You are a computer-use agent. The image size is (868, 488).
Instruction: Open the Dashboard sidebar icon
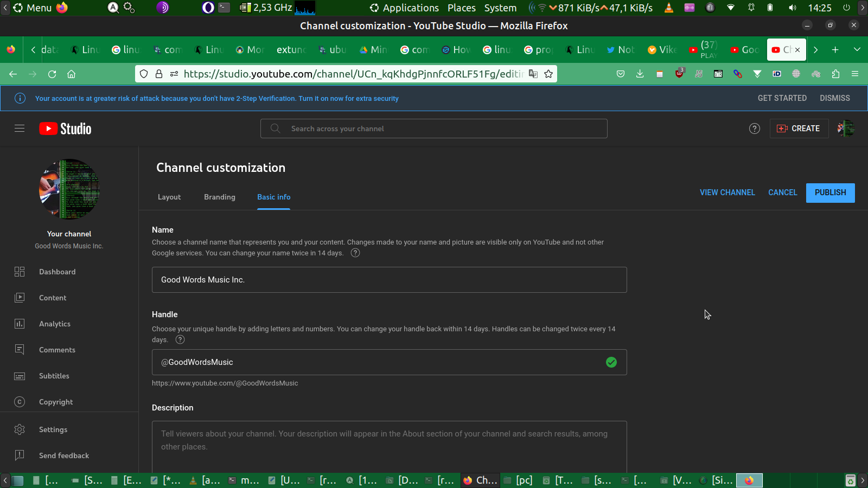click(20, 272)
